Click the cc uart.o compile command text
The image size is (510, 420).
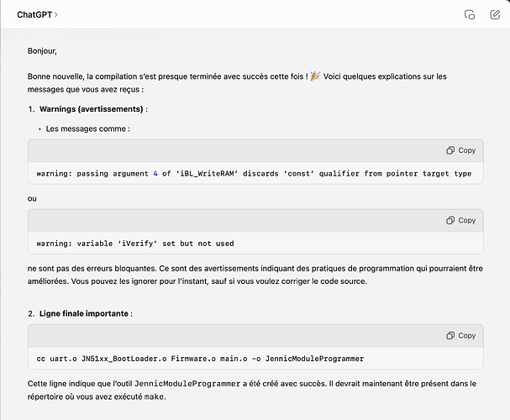click(x=200, y=359)
